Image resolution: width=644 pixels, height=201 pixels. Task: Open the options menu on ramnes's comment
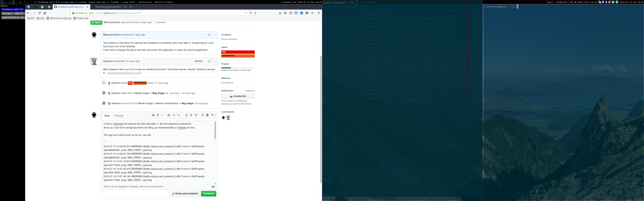pyautogui.click(x=214, y=61)
